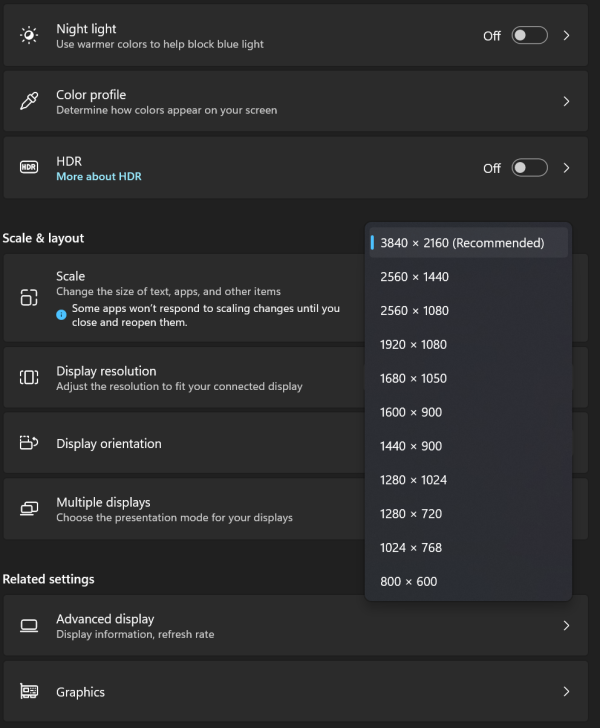Viewport: 600px width, 728px height.
Task: Select 2560 × 1440 resolution
Action: tap(468, 277)
